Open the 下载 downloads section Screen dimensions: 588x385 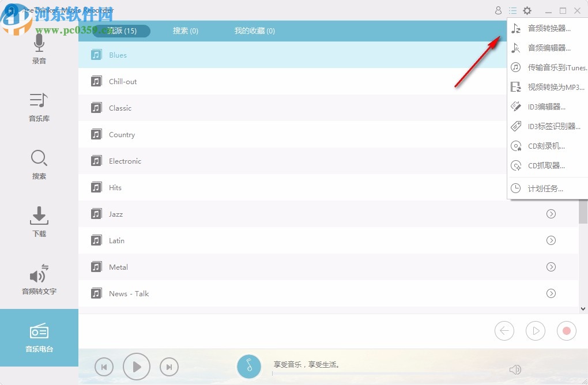[x=38, y=222]
